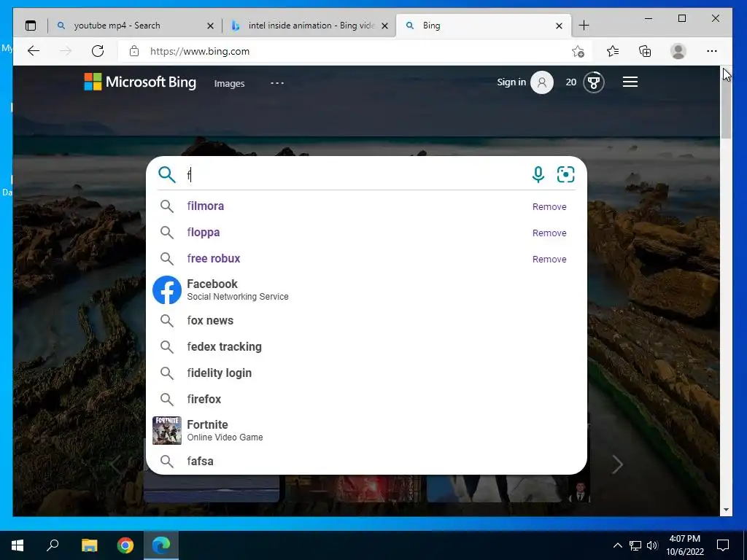Open the network tray icon
This screenshot has height=560, width=747.
click(635, 545)
